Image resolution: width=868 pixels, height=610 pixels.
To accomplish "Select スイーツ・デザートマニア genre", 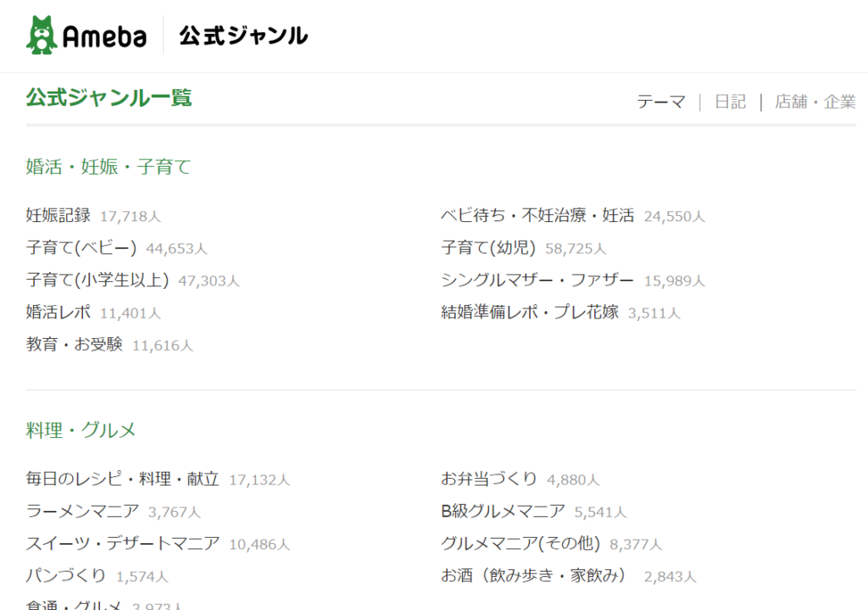I will click(123, 543).
